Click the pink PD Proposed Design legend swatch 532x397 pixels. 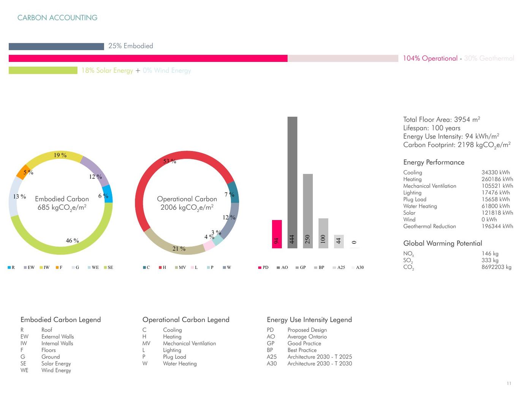(x=260, y=267)
